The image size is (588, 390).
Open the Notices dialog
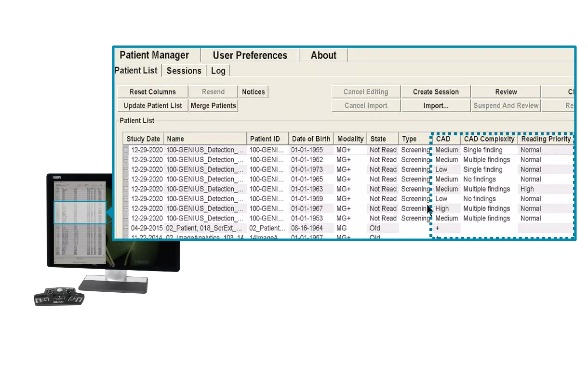253,91
